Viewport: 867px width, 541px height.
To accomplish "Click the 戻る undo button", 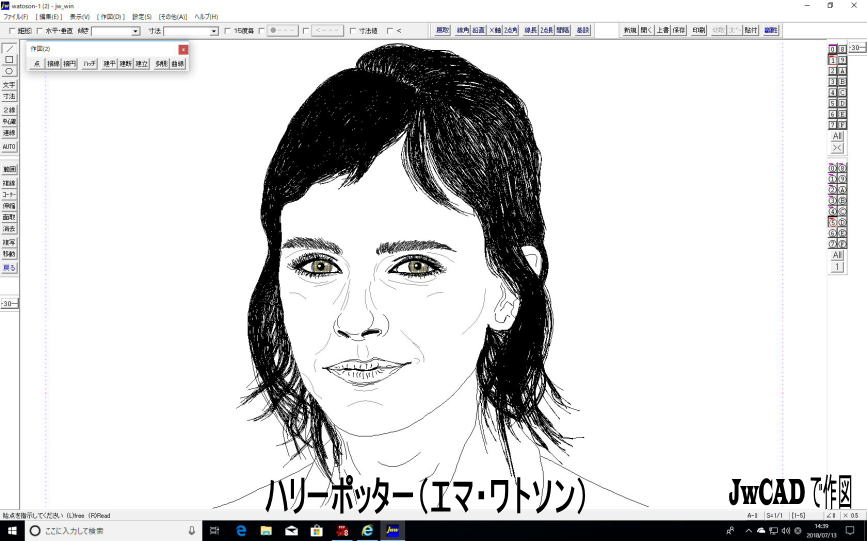I will (x=9, y=268).
